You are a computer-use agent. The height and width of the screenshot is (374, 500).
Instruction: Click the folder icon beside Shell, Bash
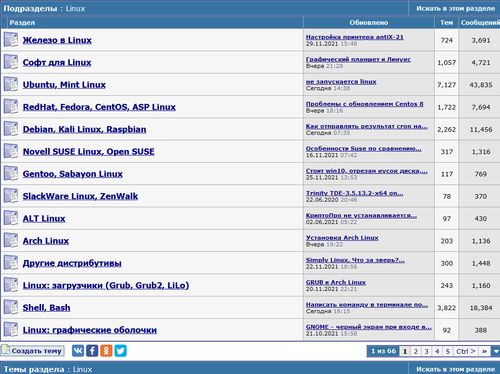[x=11, y=307]
